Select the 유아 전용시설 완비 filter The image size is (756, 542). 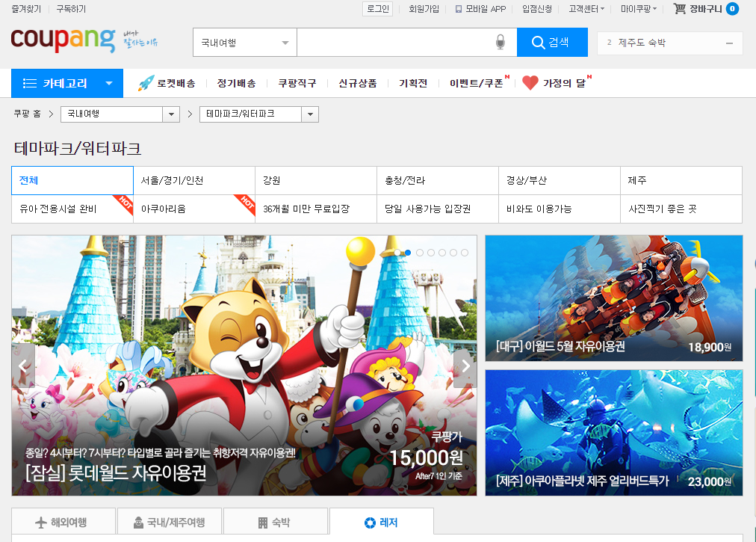[x=72, y=209]
